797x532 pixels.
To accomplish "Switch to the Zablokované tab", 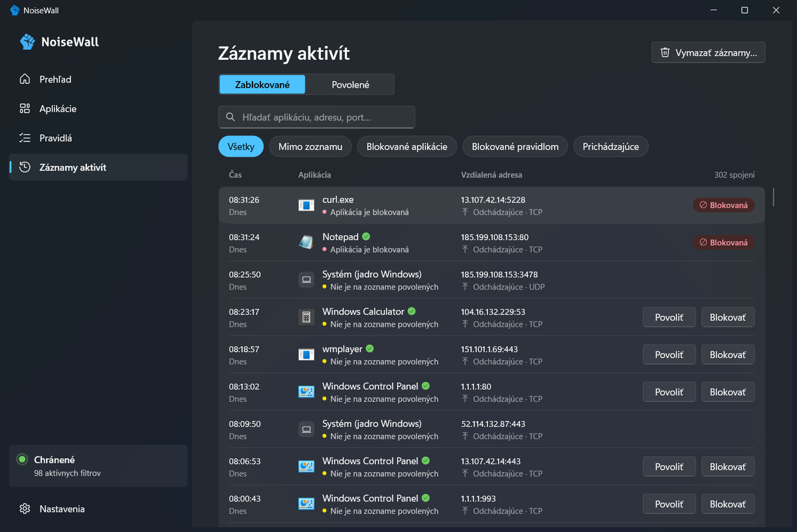I will [262, 84].
